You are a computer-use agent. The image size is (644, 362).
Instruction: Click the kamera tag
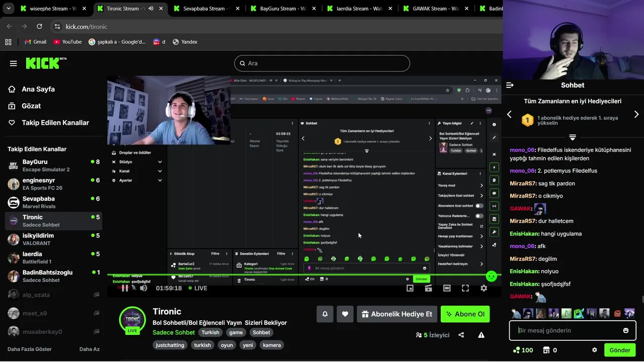pos(272,345)
